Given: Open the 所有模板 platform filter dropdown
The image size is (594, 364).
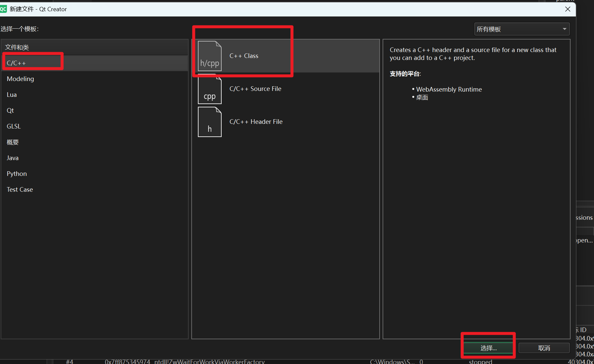Looking at the screenshot, I should pos(522,29).
